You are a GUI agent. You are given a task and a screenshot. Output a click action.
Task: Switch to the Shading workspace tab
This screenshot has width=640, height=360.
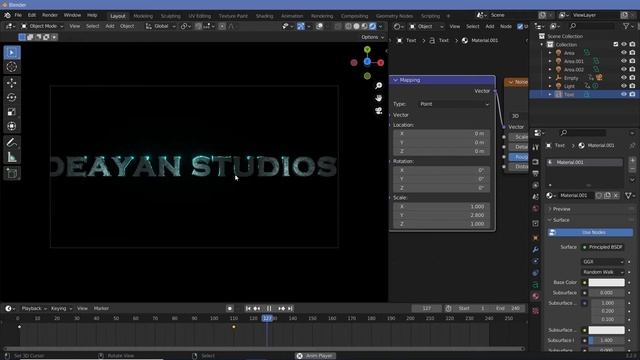click(264, 16)
